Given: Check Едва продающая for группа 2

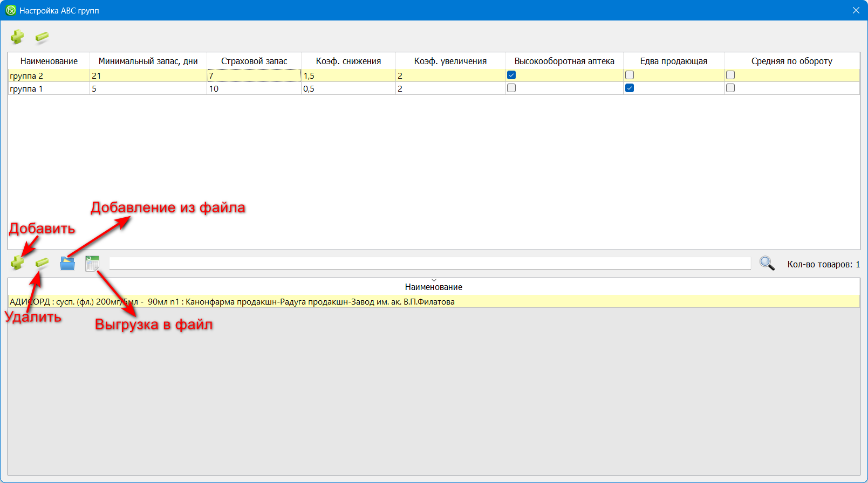Looking at the screenshot, I should point(630,75).
